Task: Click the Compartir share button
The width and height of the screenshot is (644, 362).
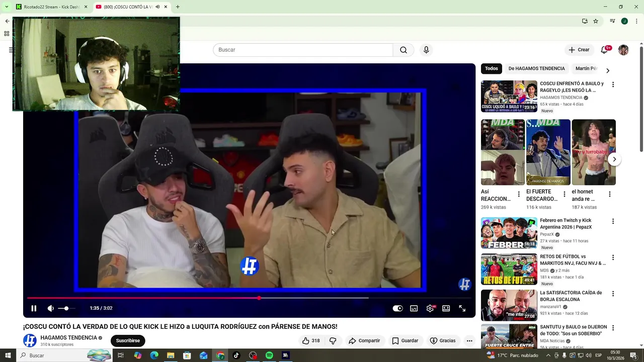Action: [x=364, y=341]
